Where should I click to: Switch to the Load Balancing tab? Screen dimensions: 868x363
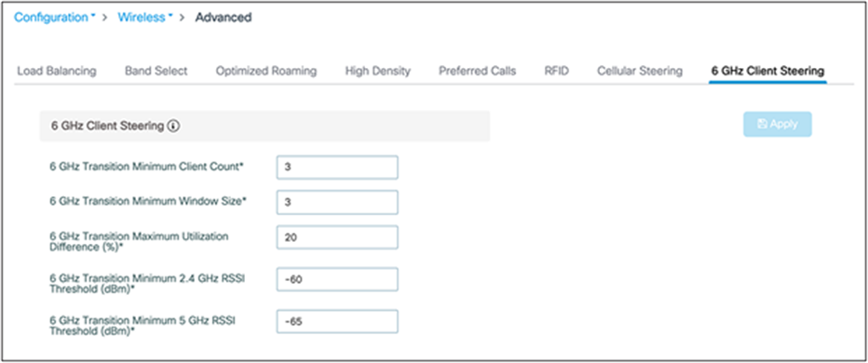(x=57, y=71)
